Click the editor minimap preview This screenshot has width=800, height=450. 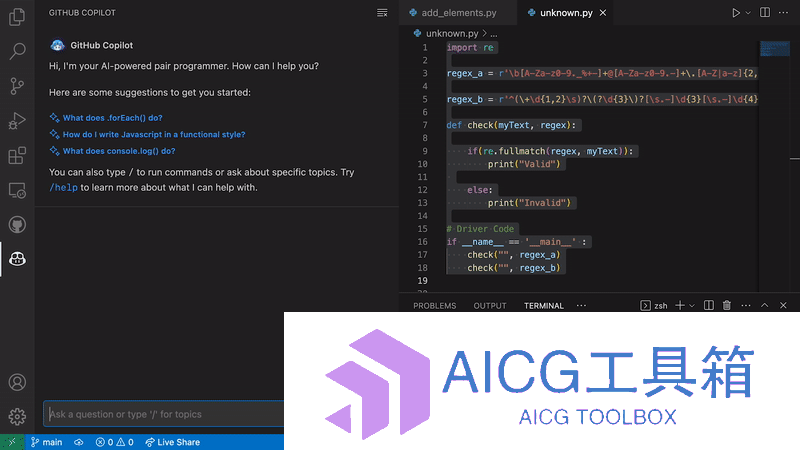774,48
